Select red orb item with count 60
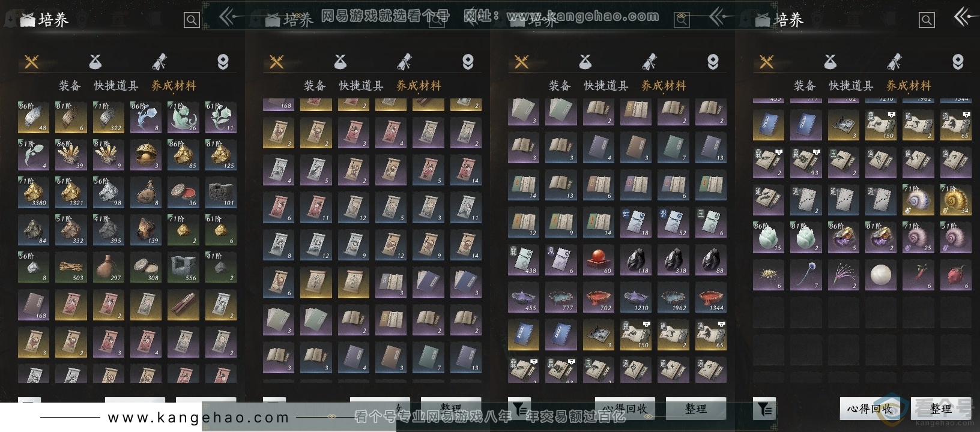 (599, 260)
